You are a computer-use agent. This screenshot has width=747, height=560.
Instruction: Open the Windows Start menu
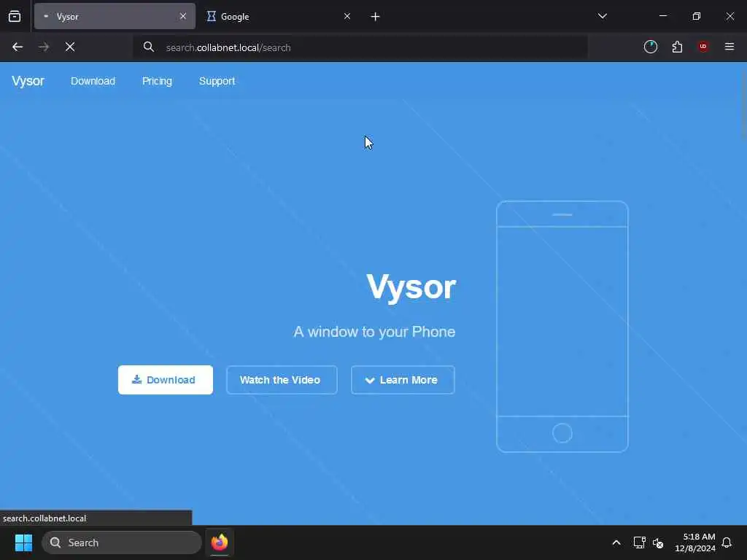coord(23,542)
